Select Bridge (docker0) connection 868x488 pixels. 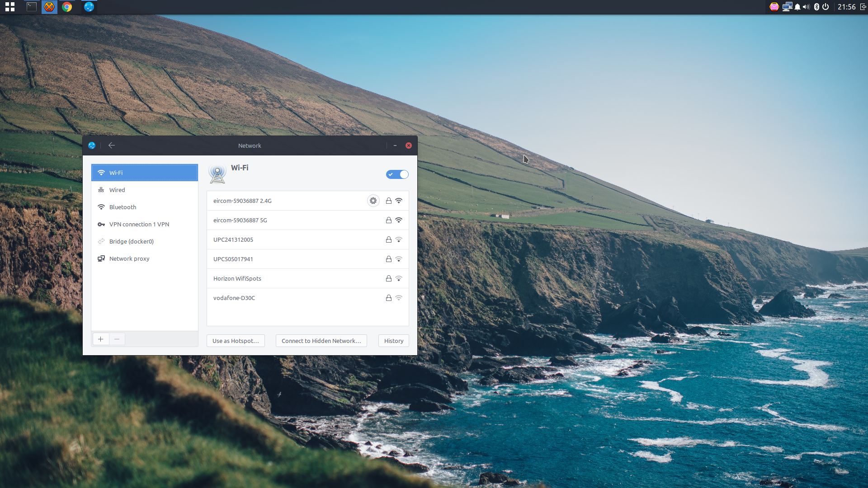[145, 241]
